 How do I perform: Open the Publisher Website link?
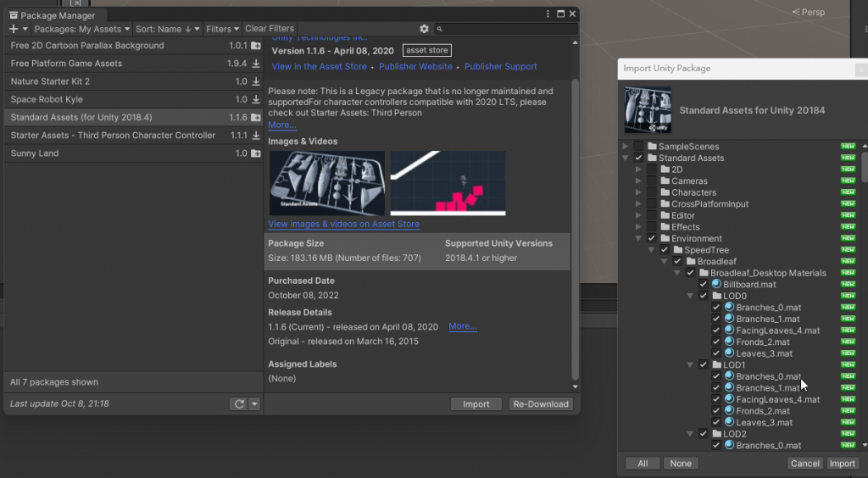[x=415, y=66]
